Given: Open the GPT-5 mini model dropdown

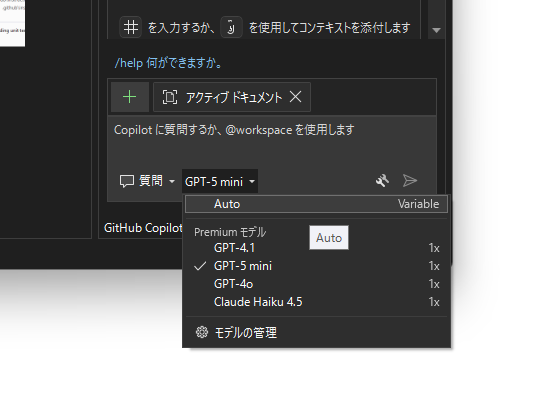Looking at the screenshot, I should pos(220,181).
